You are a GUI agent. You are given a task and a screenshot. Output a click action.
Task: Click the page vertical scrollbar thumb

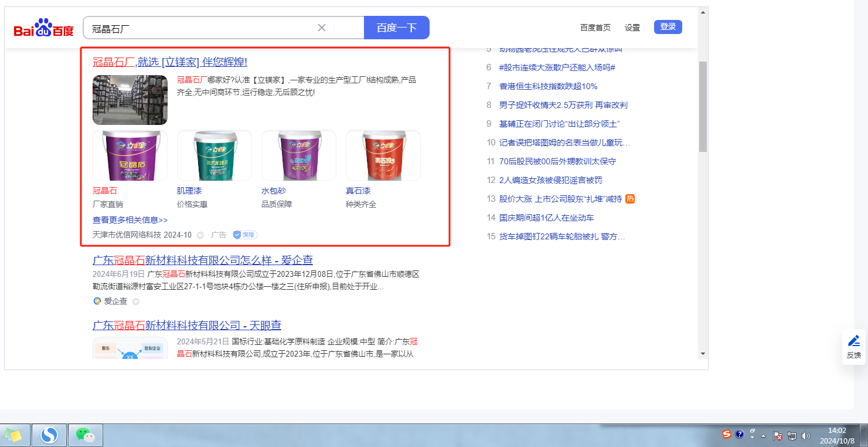pos(703,106)
